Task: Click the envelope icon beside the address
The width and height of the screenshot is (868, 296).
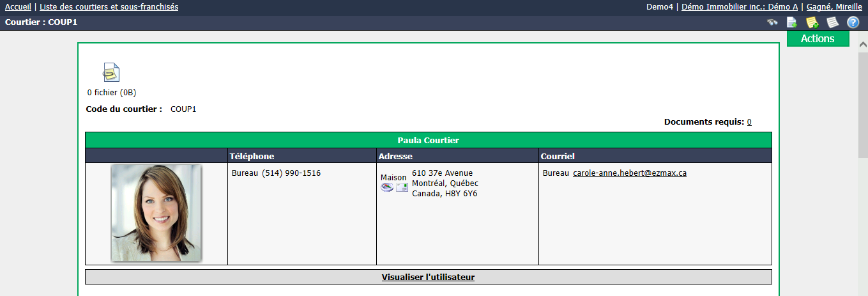Action: (402, 187)
